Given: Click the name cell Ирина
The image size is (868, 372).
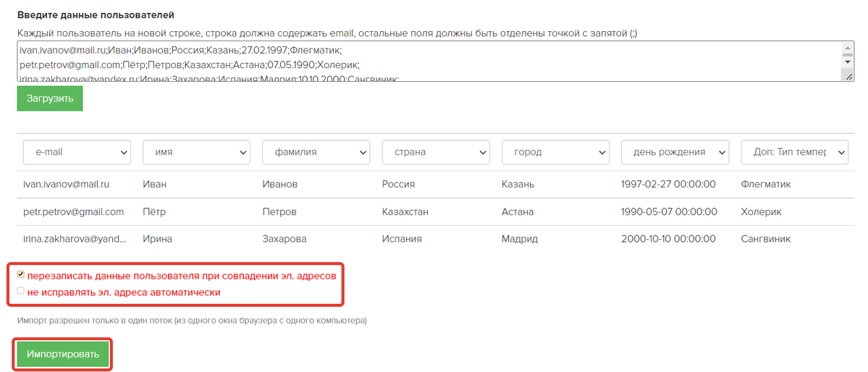Looking at the screenshot, I should click(158, 239).
